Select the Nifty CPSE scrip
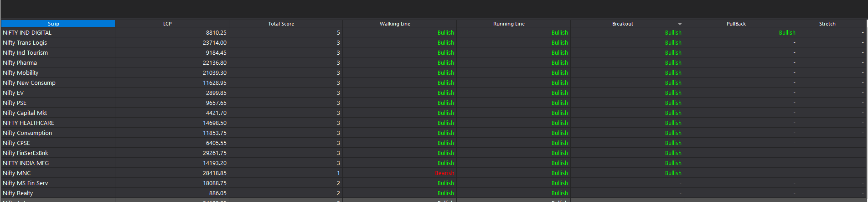This screenshot has height=202, width=868. tap(16, 143)
